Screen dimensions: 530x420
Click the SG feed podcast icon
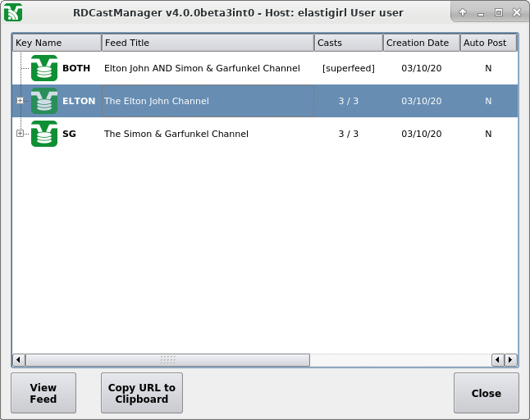click(44, 134)
